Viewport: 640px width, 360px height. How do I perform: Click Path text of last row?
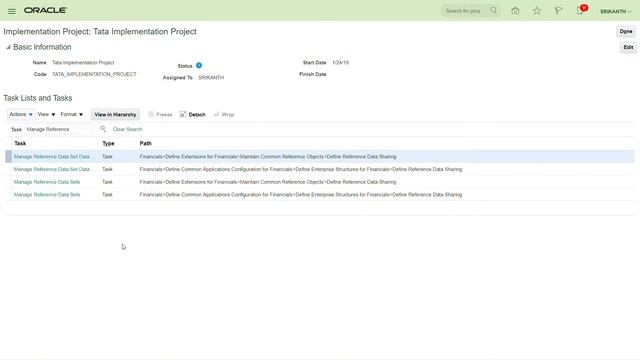[x=301, y=194]
